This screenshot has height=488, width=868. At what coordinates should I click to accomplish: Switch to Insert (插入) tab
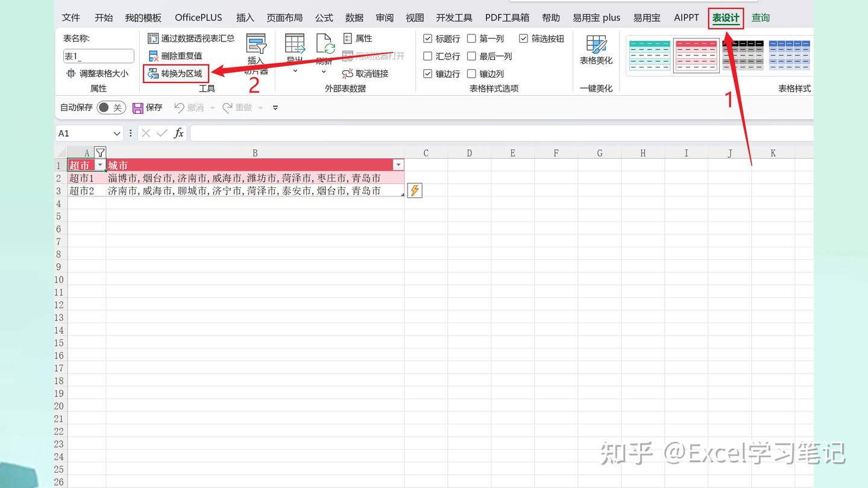coord(245,17)
